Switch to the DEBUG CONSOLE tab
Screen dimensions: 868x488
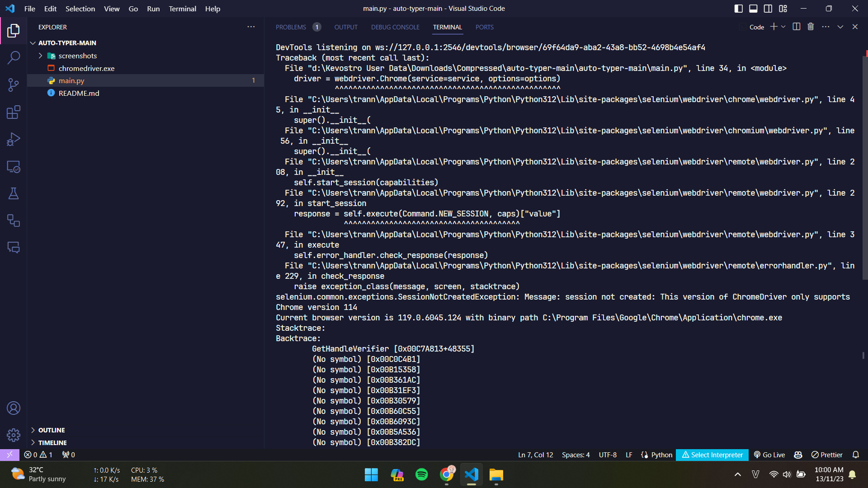[x=395, y=27]
